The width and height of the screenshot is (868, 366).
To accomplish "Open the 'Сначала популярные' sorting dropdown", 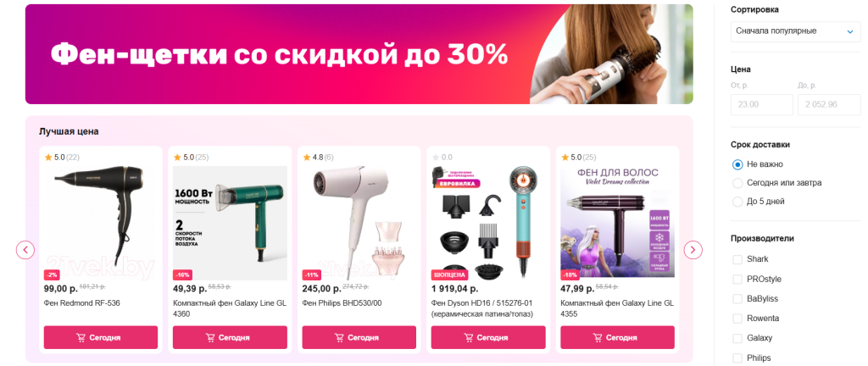I will click(795, 31).
